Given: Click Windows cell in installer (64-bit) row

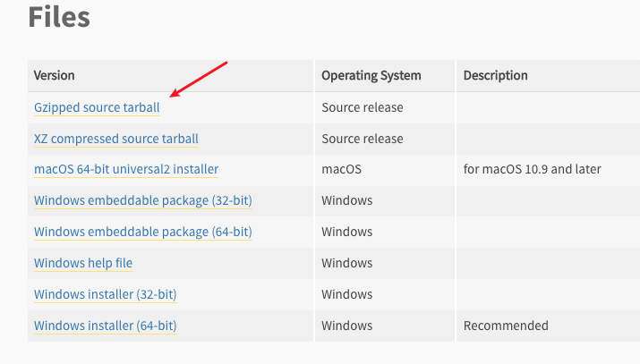Looking at the screenshot, I should click(x=346, y=326).
